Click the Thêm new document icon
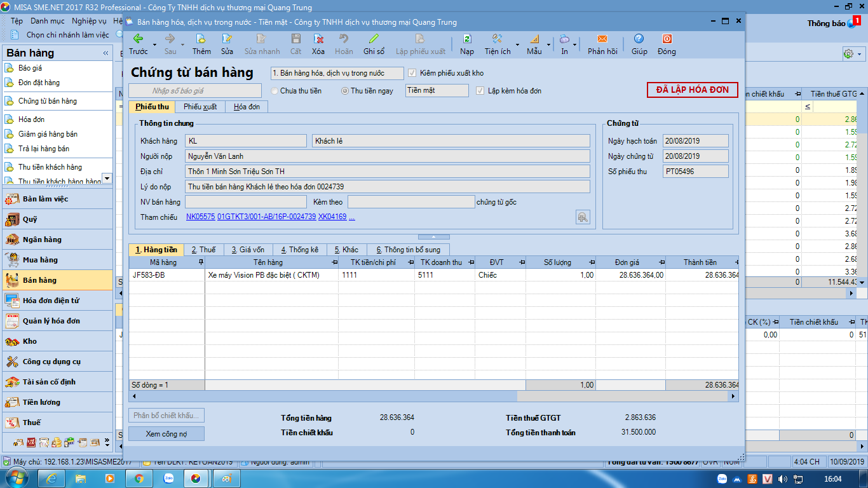 click(x=201, y=39)
